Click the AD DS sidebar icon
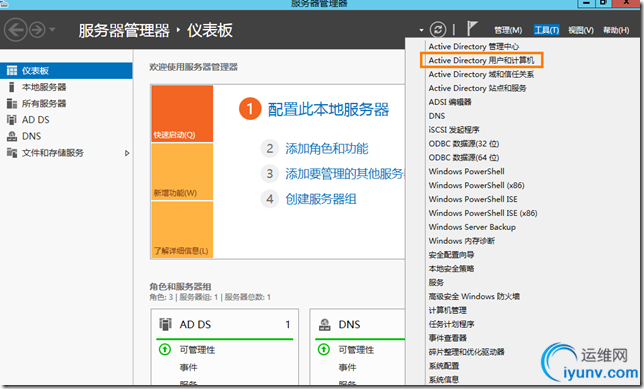This screenshot has height=389, width=644. pos(12,120)
